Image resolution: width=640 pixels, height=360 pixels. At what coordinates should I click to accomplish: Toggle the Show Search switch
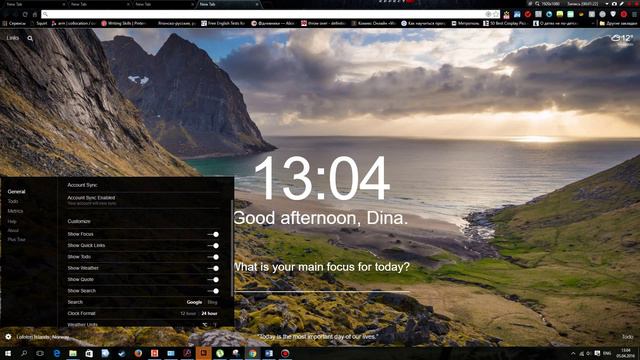point(213,291)
